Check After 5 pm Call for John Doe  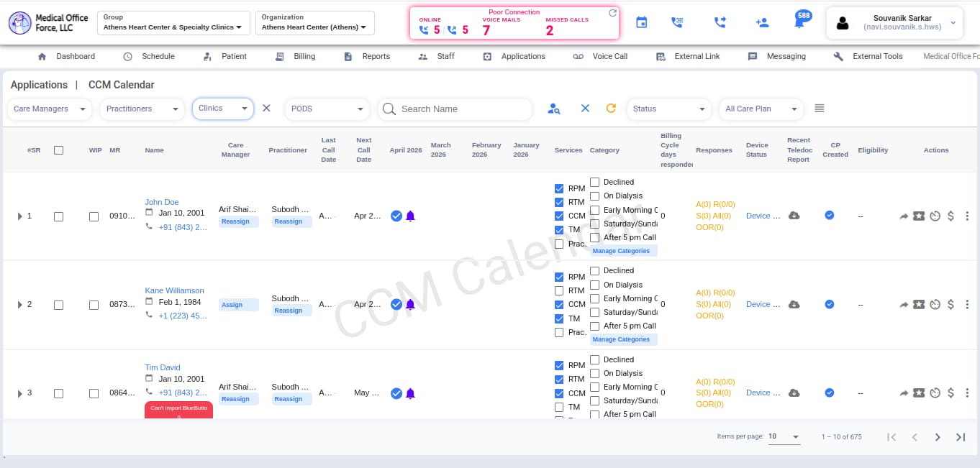pos(594,237)
